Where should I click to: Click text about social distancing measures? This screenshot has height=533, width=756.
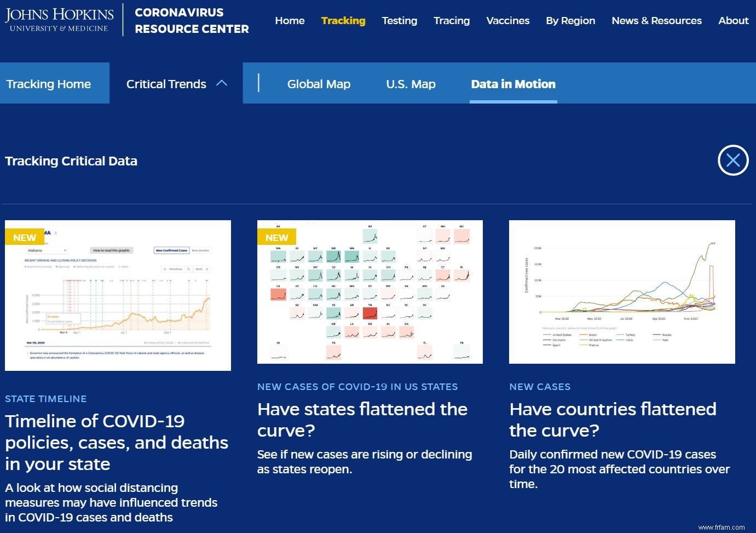click(111, 502)
